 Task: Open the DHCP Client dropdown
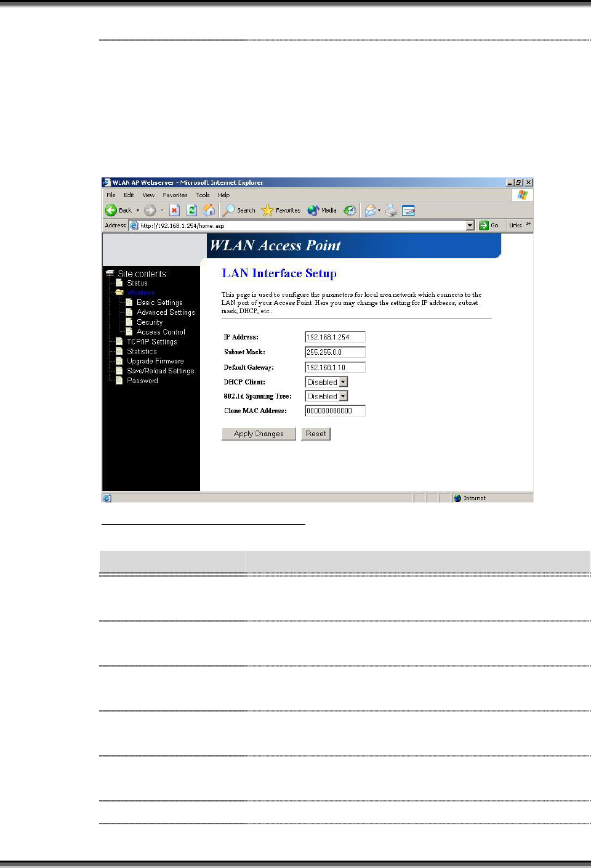pos(327,382)
